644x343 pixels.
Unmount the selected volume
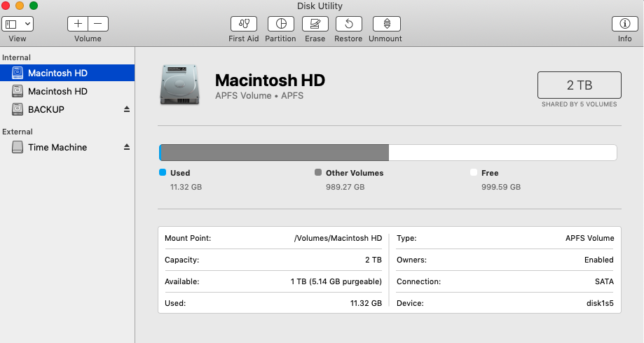pos(386,24)
